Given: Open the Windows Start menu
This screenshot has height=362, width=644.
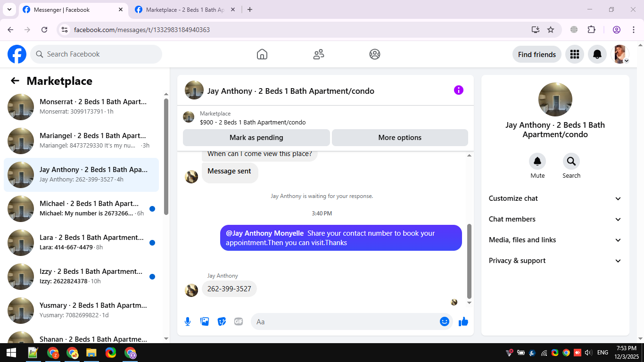Looking at the screenshot, I should coord(11,353).
